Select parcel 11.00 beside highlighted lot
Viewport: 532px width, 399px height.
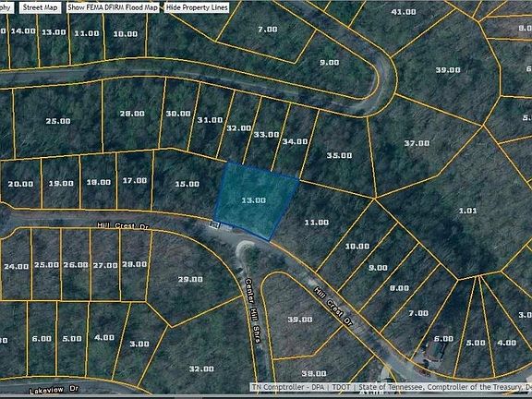point(316,223)
